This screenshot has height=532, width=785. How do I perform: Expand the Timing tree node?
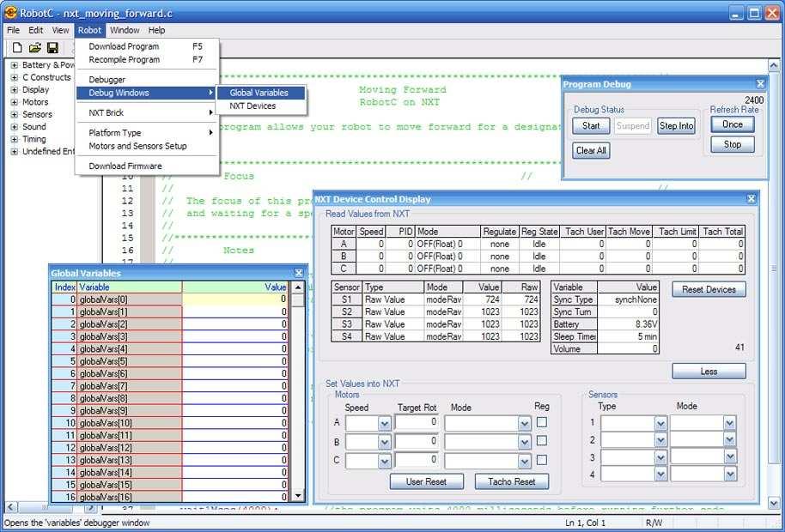(x=15, y=140)
